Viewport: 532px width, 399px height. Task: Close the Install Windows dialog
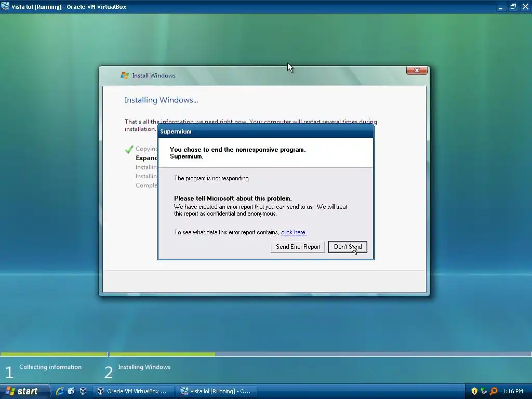coord(417,70)
